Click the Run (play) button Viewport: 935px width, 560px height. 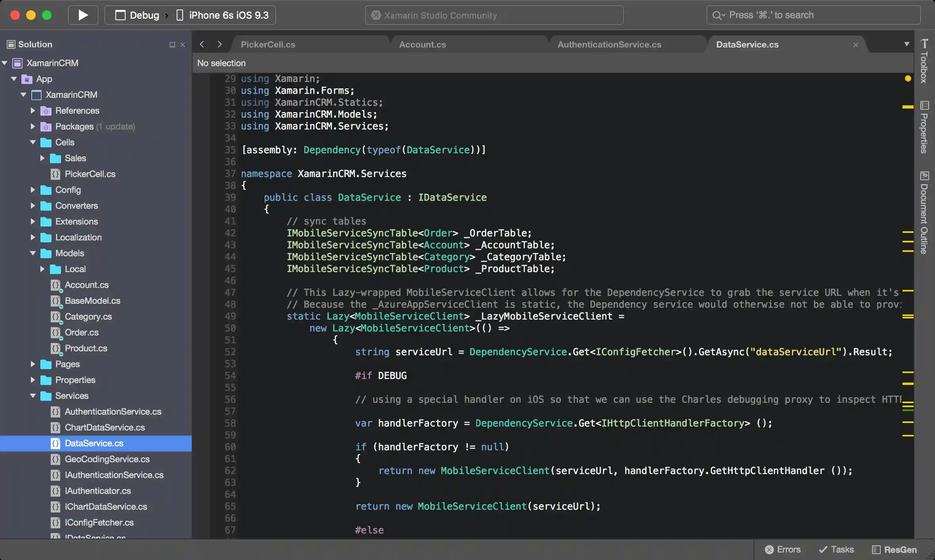[83, 15]
